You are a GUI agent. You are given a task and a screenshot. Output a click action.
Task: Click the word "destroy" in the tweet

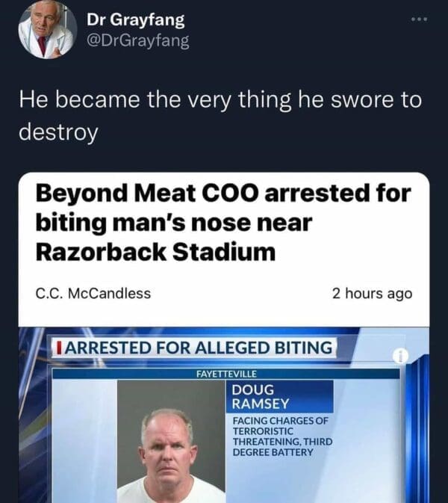tap(58, 132)
